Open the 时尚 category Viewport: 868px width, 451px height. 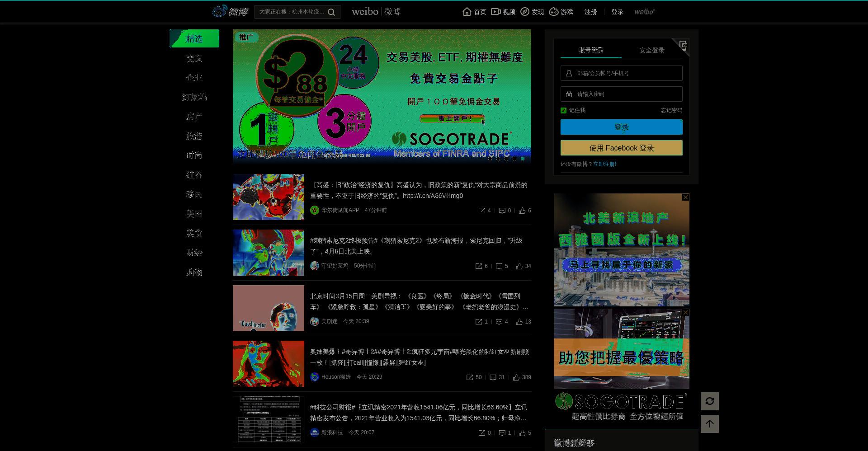(194, 155)
